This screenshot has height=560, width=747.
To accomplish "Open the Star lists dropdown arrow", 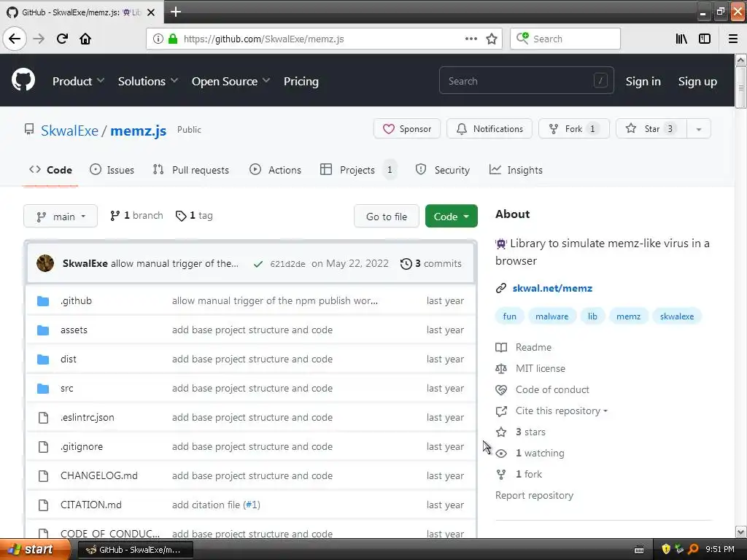I will [x=698, y=129].
